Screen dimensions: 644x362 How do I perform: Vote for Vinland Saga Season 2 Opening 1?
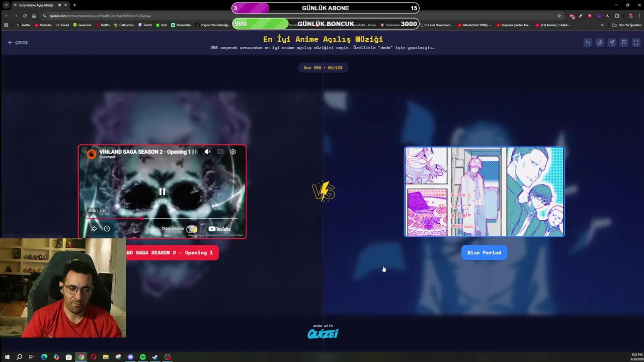click(172, 253)
